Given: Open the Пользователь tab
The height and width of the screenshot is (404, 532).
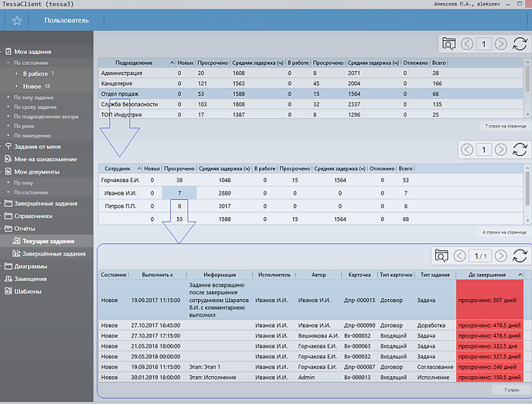Looking at the screenshot, I should point(66,20).
